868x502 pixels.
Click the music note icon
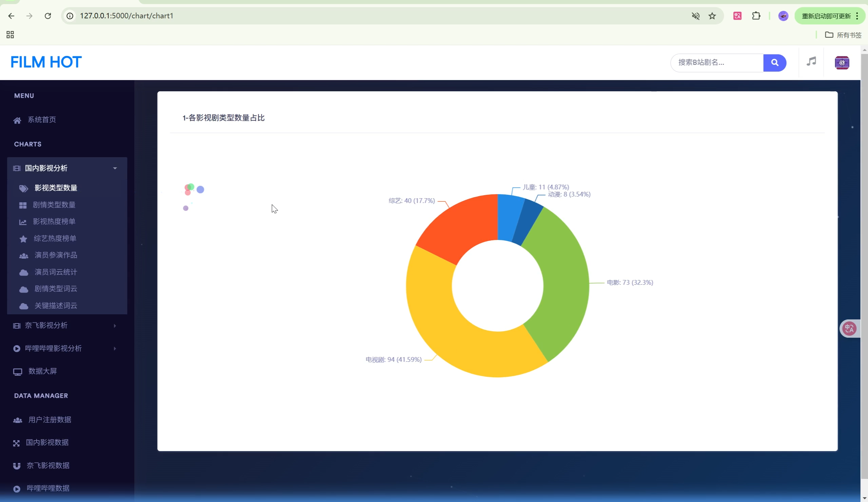811,62
